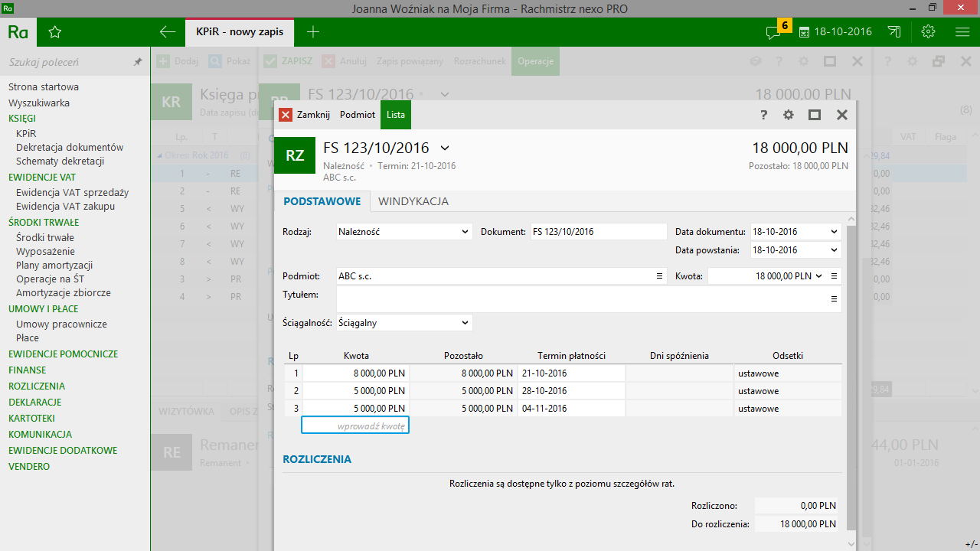Screen dimensions: 980x551
Task: Open the Data dokumentu date dropdown
Action: (834, 232)
